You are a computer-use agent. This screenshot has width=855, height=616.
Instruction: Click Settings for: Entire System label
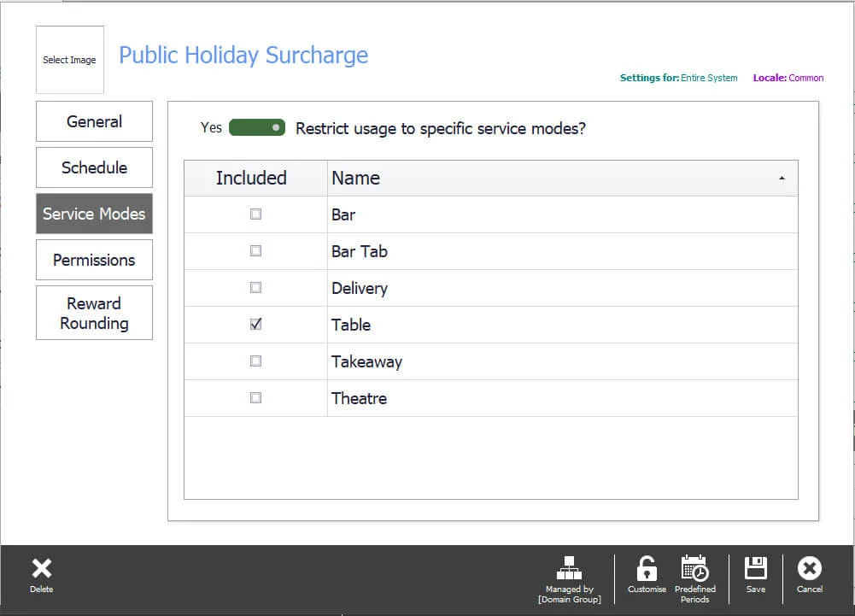[678, 78]
